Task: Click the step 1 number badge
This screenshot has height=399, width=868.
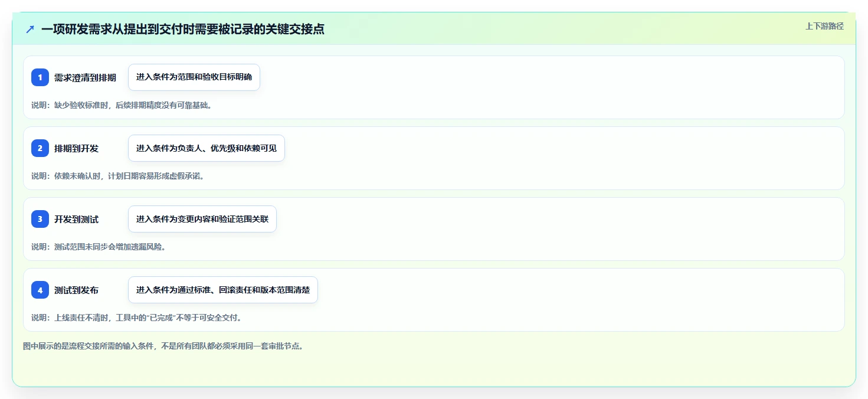Action: (40, 77)
